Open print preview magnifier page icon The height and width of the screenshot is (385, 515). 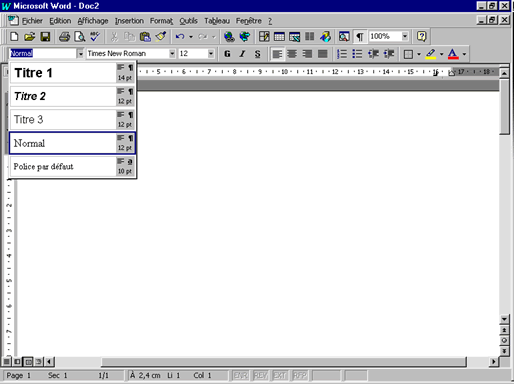80,36
